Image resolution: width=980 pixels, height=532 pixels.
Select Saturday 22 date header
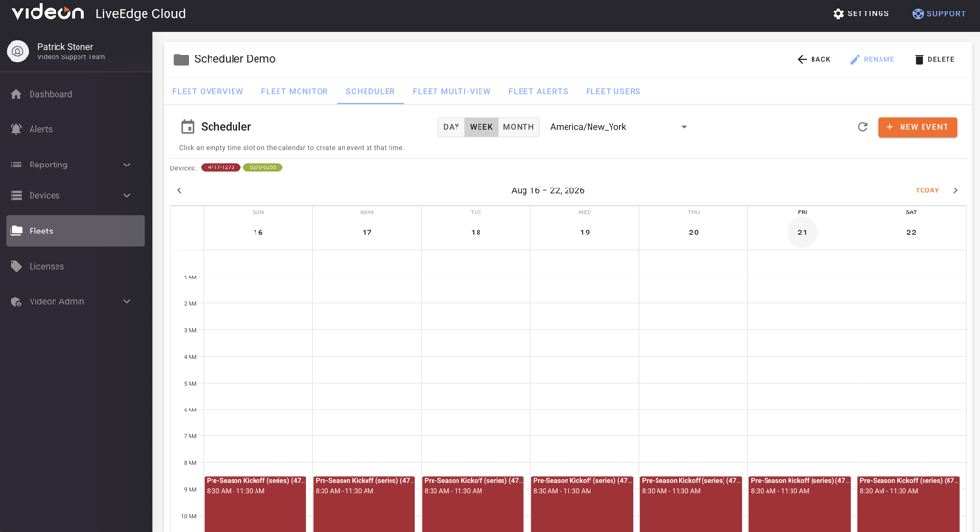click(911, 232)
